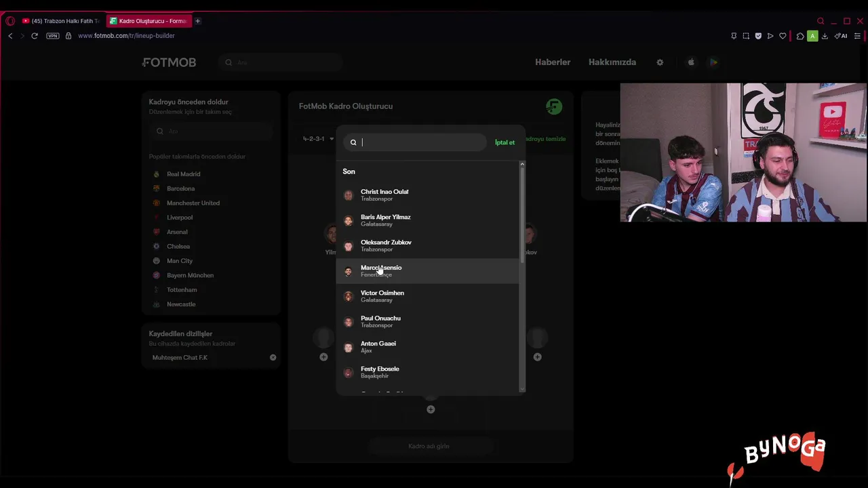Open saved lineup Muhteşem Chat F.K
868x488 pixels.
point(180,358)
